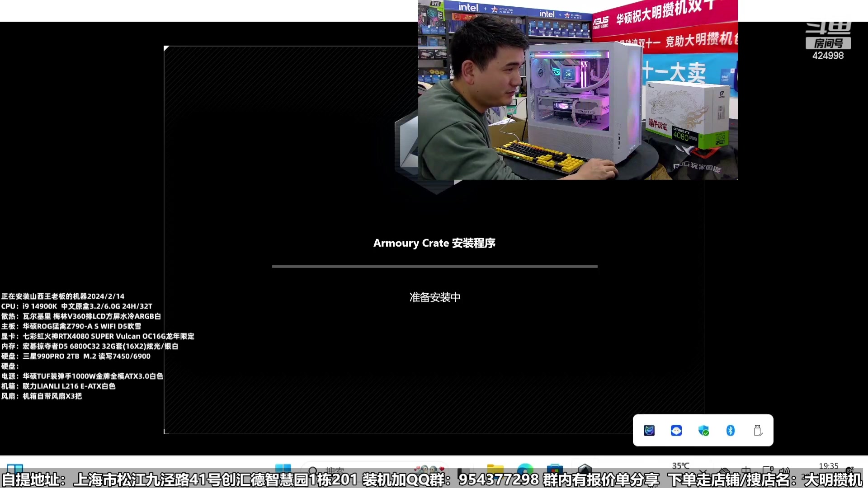The width and height of the screenshot is (868, 488).
Task: Open Task View from the taskbar
Action: (464, 468)
